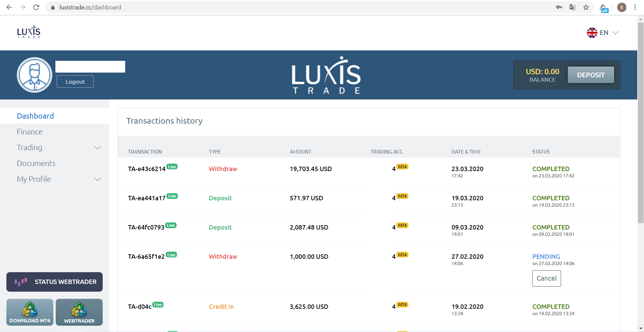Click the address bar URL
This screenshot has width=644, height=332.
point(90,7)
